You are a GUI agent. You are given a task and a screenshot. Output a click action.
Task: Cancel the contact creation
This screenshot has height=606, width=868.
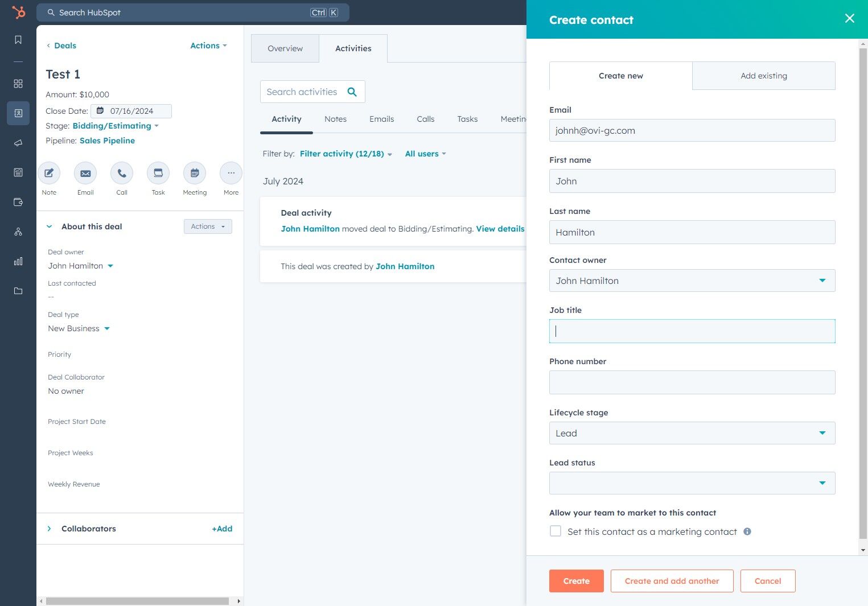pos(768,581)
